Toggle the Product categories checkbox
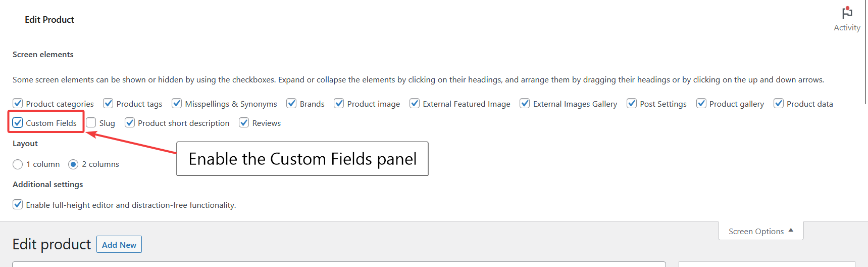The width and height of the screenshot is (868, 267). pyautogui.click(x=18, y=103)
